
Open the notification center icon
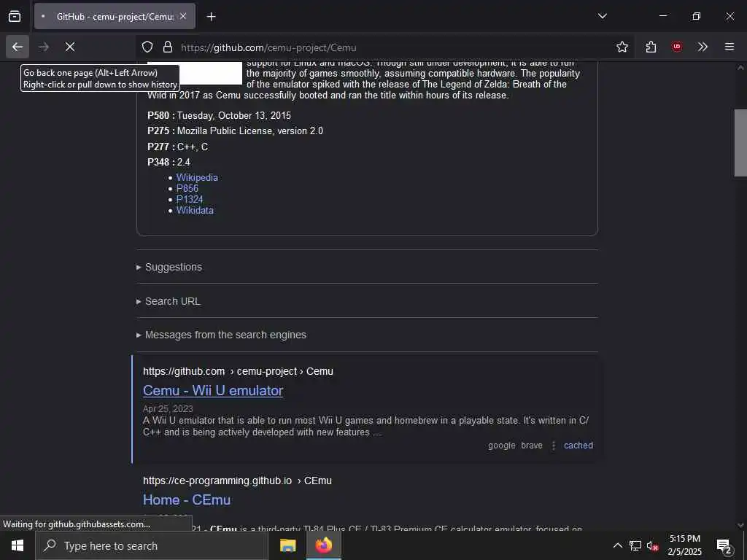pos(724,545)
